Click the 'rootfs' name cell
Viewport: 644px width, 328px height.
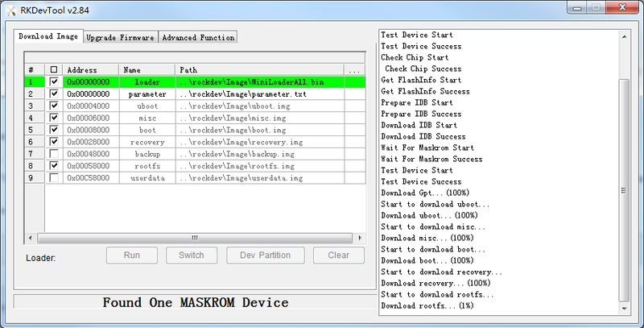tap(147, 166)
